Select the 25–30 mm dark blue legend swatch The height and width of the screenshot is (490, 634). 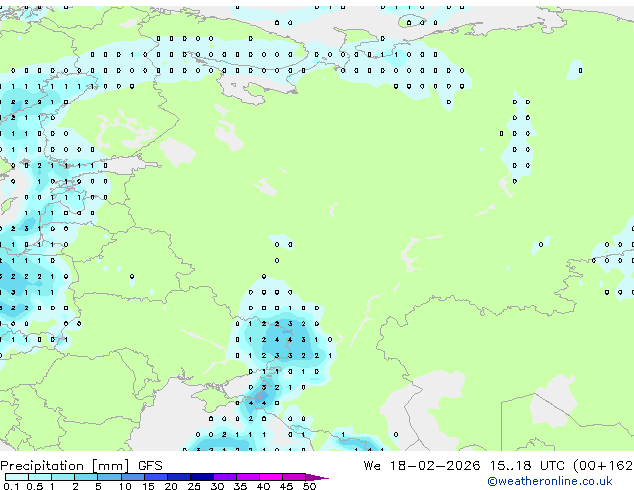click(202, 477)
